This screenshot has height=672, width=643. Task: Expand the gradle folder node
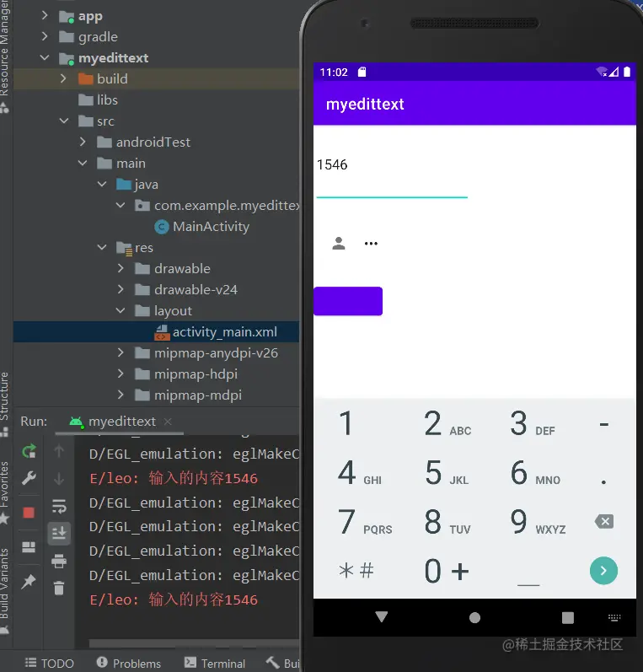45,36
